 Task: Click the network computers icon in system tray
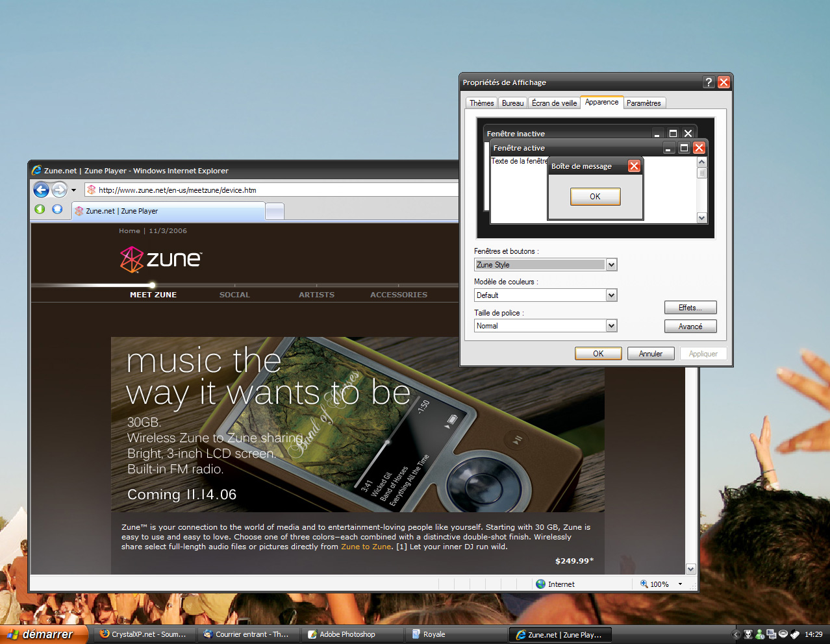coord(772,634)
